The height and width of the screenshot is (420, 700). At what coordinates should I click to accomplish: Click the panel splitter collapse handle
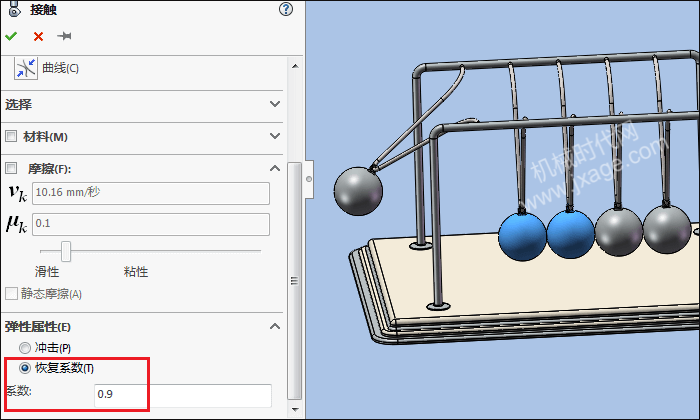[x=309, y=179]
